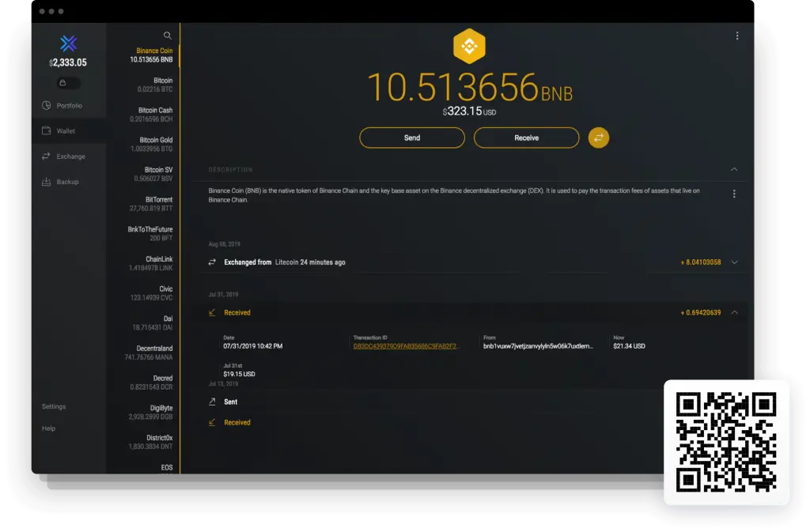Open the Backup section
The height and width of the screenshot is (532, 810).
[69, 182]
